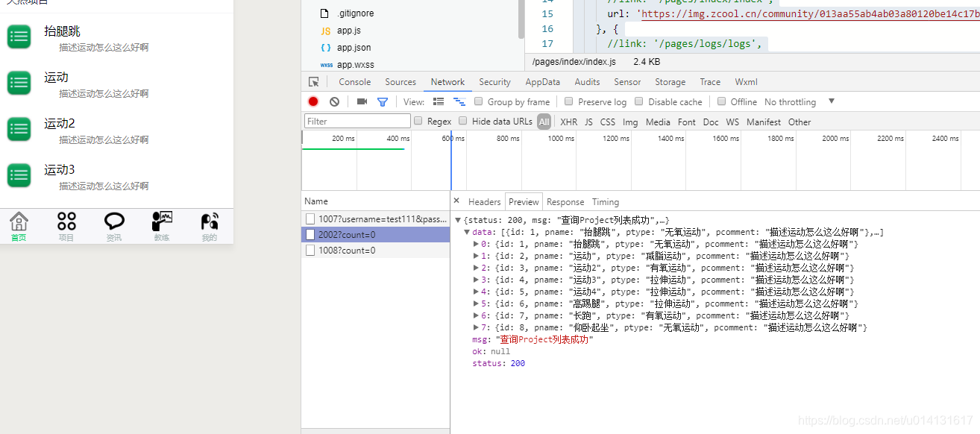Toggle the Offline checkbox
The width and height of the screenshot is (980, 434).
[721, 101]
